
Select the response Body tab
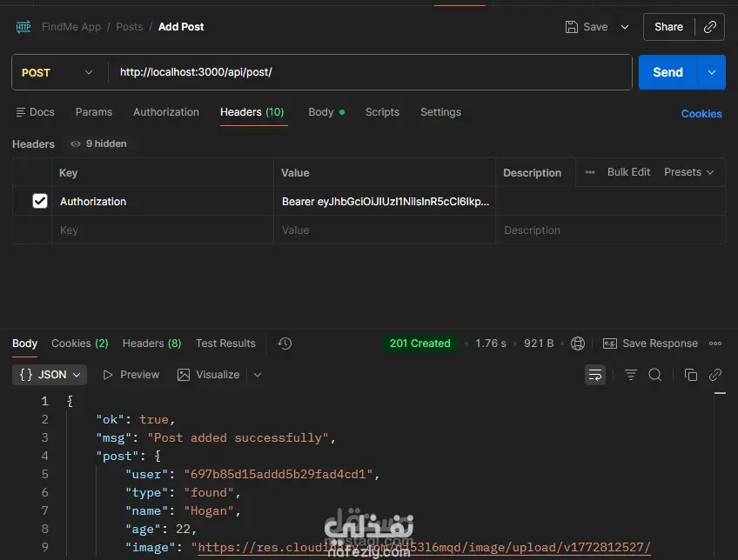24,343
